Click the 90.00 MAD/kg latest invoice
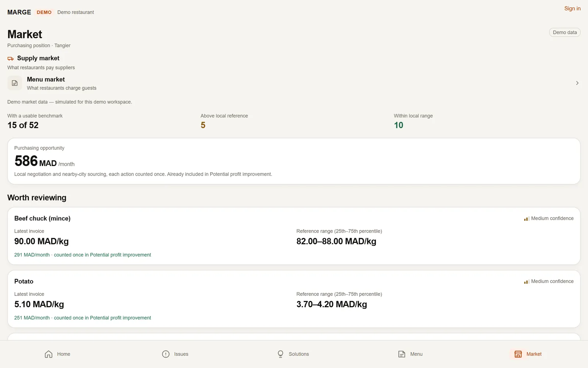588x368 pixels. tap(42, 241)
